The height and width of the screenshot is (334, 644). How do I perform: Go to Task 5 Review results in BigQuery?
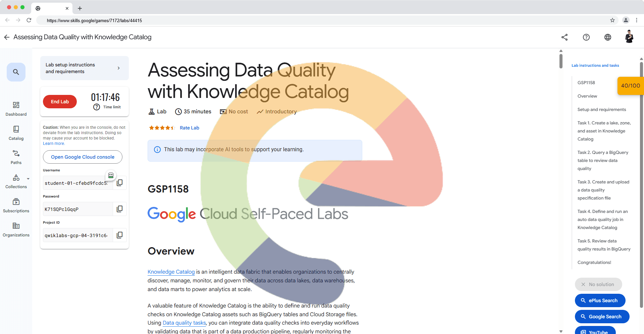point(604,245)
